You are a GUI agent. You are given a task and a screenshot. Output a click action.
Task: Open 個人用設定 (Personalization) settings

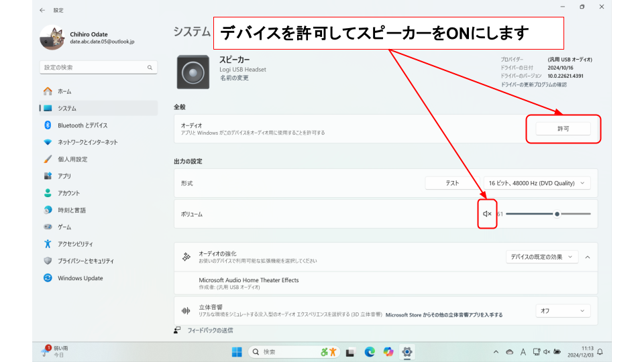click(72, 160)
